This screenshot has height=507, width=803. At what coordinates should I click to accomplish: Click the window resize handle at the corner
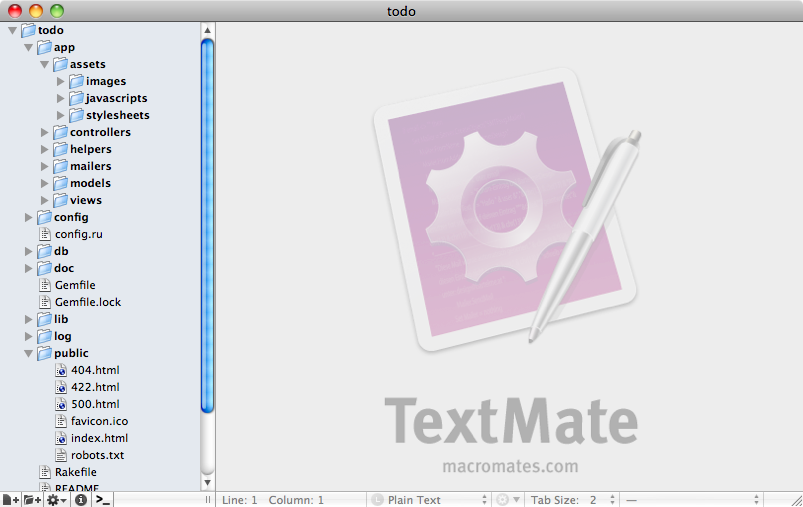coord(795,500)
